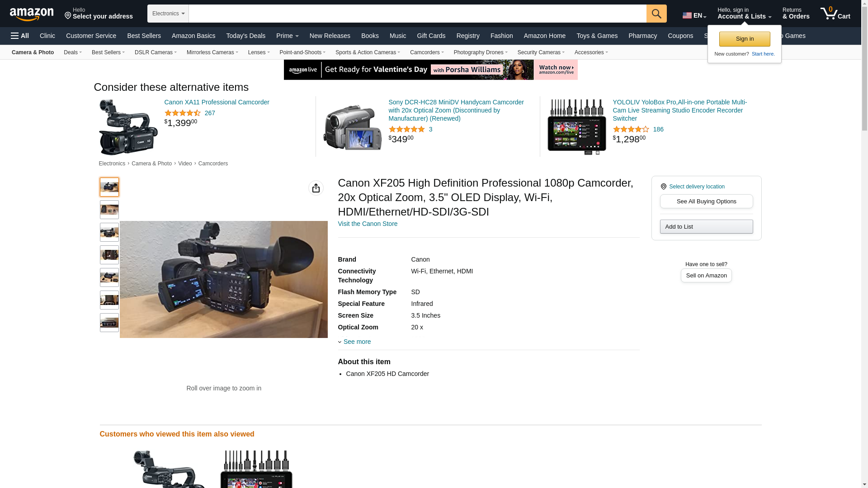Open the Best Sellers nav item
Image resolution: width=868 pixels, height=488 pixels.
pos(144,36)
